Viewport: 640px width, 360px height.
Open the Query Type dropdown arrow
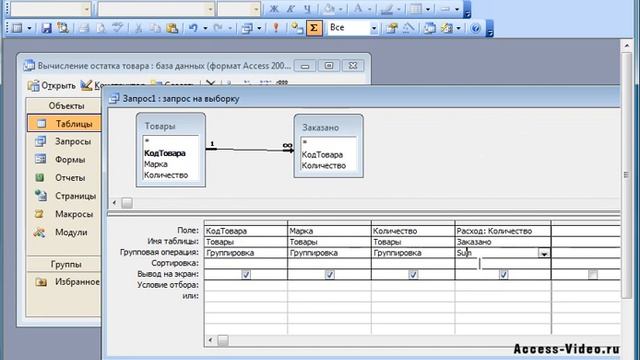point(259,28)
